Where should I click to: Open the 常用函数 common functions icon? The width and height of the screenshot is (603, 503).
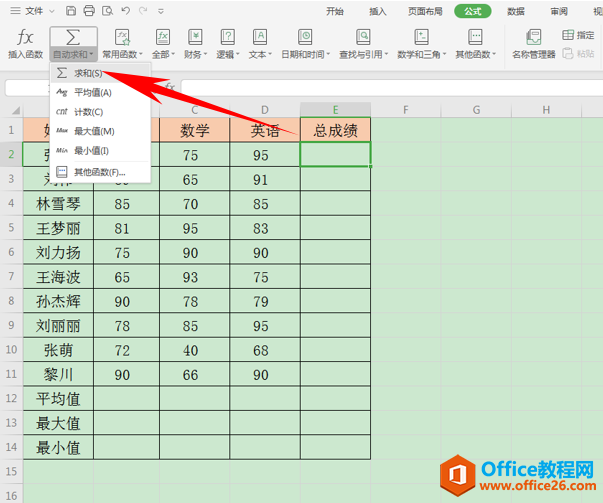click(x=122, y=37)
